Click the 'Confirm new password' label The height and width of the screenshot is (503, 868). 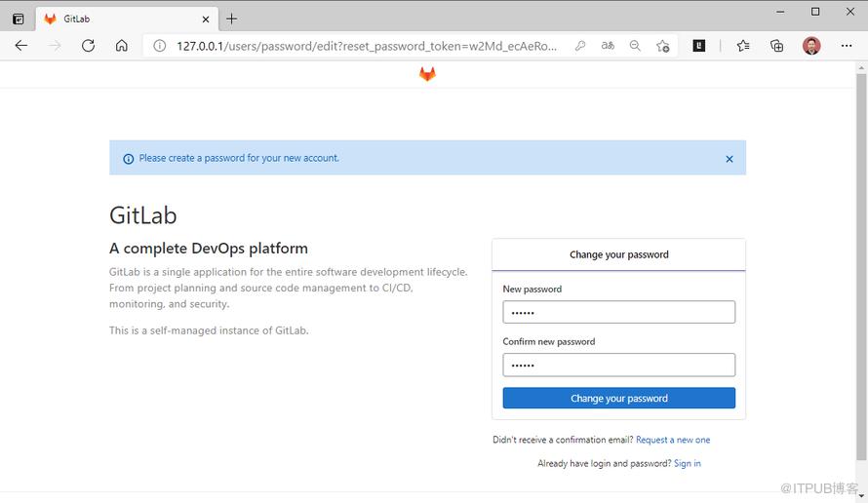pyautogui.click(x=548, y=341)
